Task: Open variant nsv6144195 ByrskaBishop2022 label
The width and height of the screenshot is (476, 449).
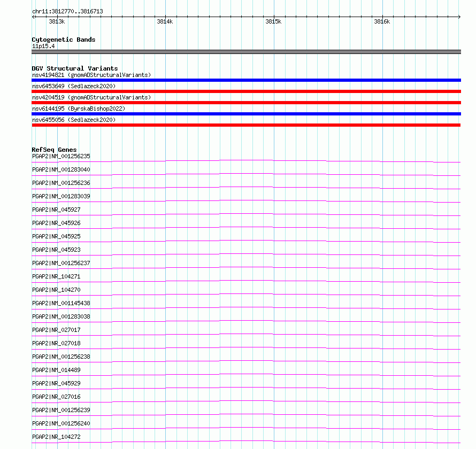Action: (x=79, y=109)
